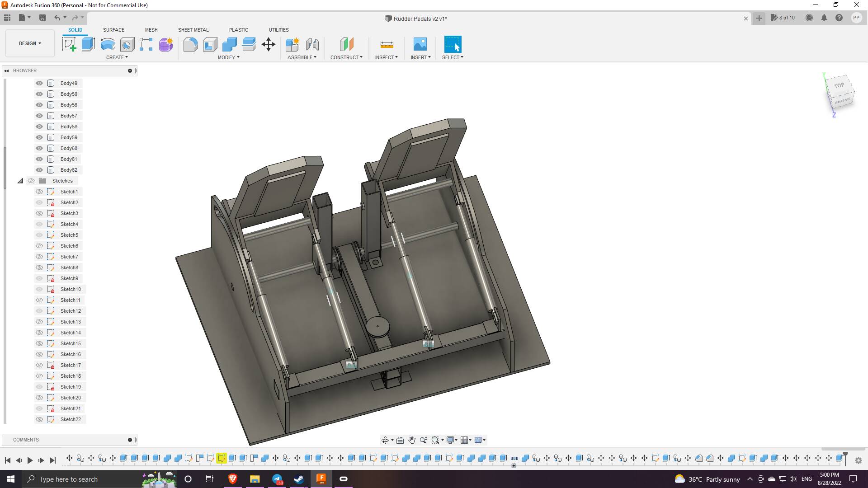Open the Insert image icon
Viewport: 868px width, 488px height.
coord(420,44)
